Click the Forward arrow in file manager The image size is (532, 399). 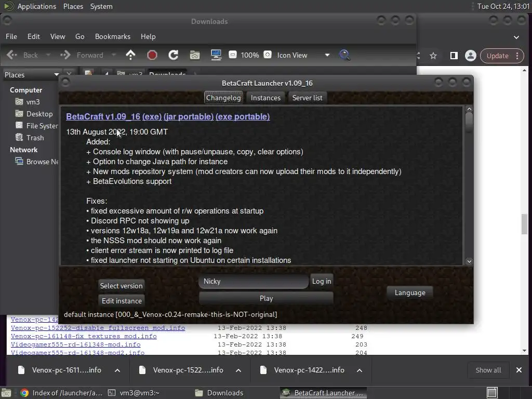click(x=65, y=55)
